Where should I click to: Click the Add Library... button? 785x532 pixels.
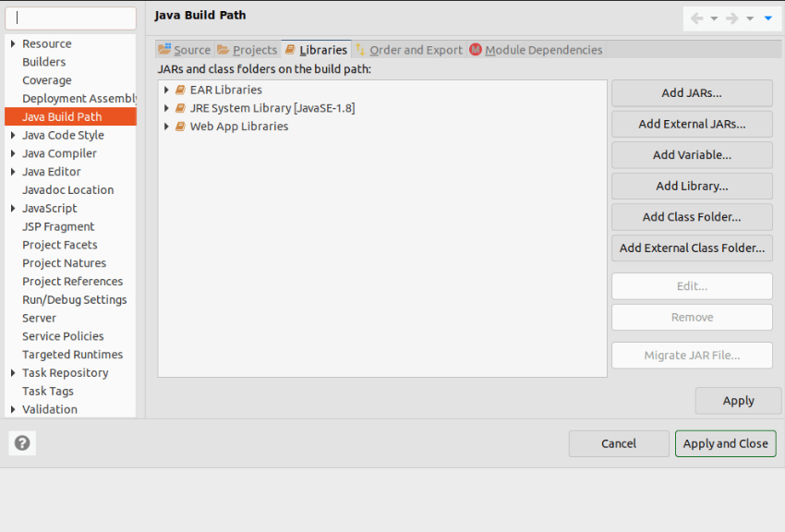click(x=692, y=187)
